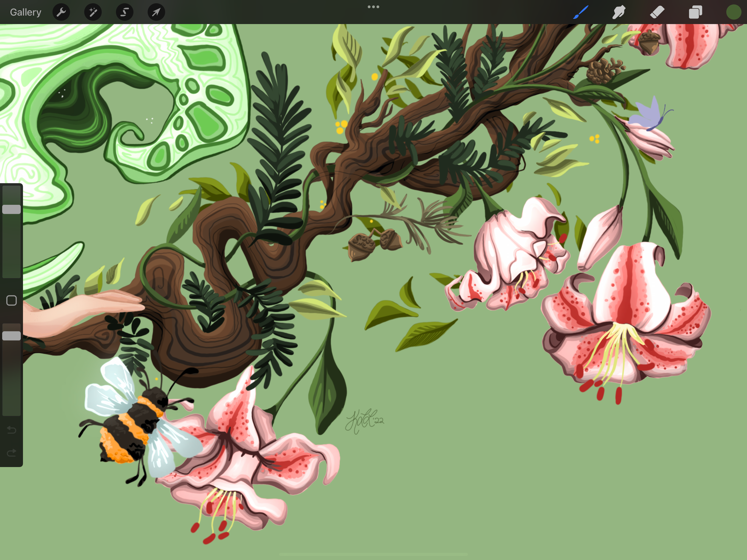Activate the Selection tool
This screenshot has height=560, width=747.
pos(125,12)
